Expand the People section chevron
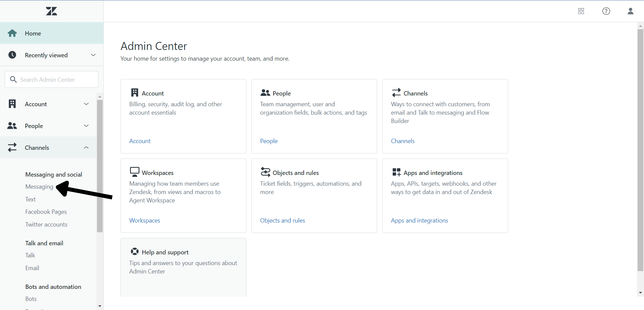 86,126
